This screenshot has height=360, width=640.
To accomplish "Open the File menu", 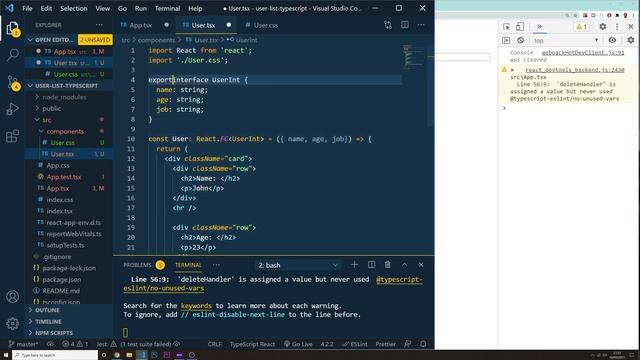I will point(27,8).
